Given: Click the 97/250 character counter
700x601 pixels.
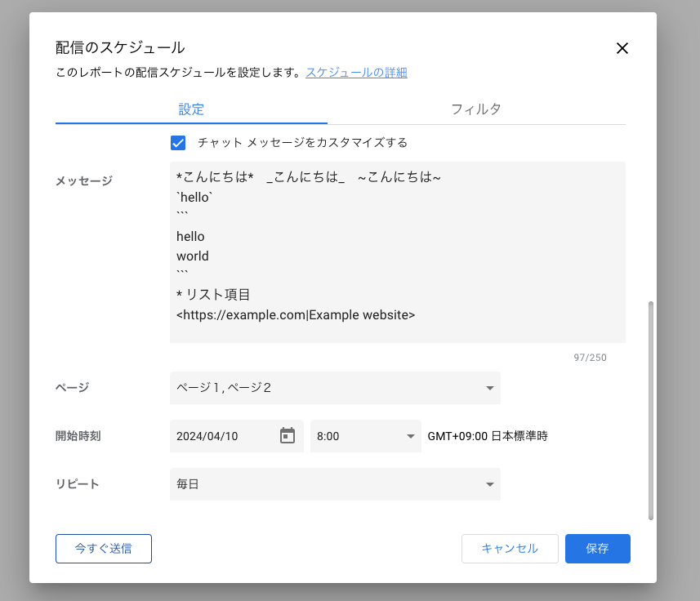Looking at the screenshot, I should pyautogui.click(x=590, y=358).
